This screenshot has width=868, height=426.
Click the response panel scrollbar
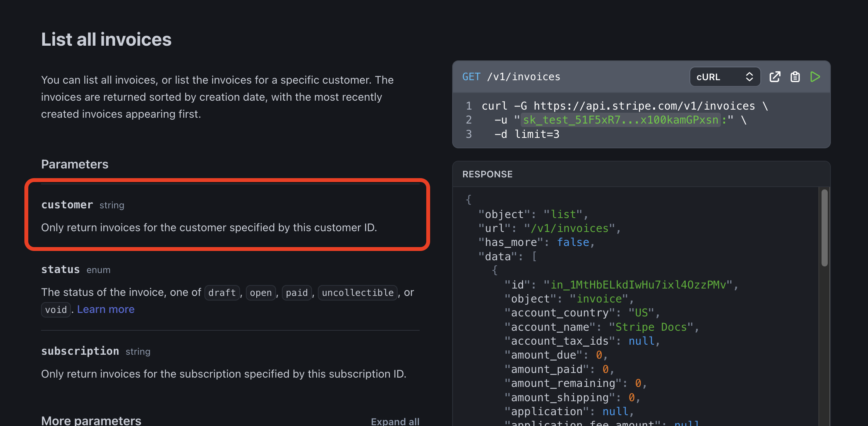click(x=824, y=228)
